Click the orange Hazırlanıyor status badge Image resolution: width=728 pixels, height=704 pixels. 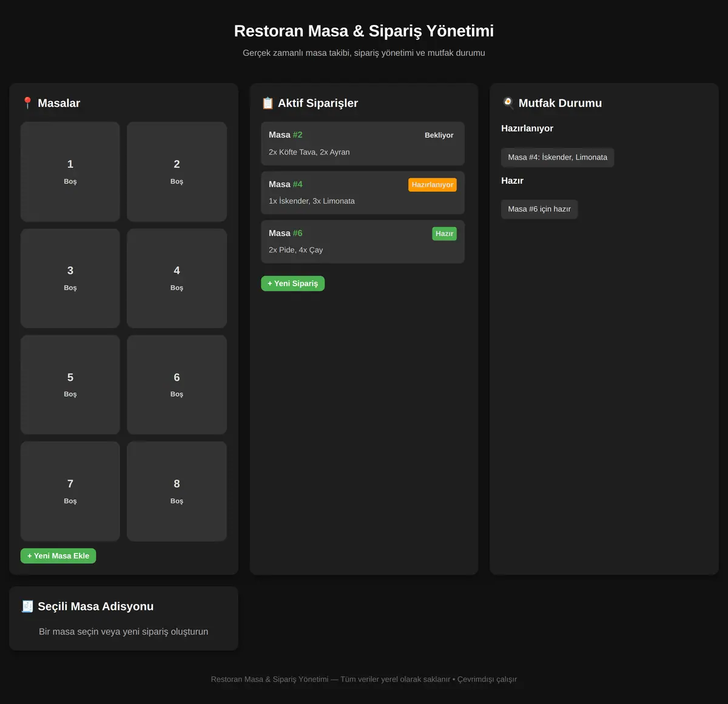433,184
